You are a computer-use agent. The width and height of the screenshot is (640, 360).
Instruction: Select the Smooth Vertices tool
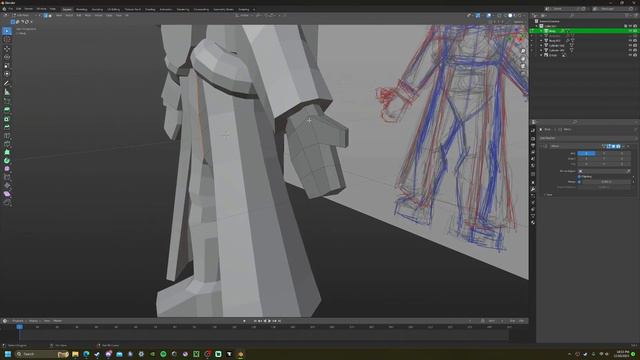coord(7,169)
